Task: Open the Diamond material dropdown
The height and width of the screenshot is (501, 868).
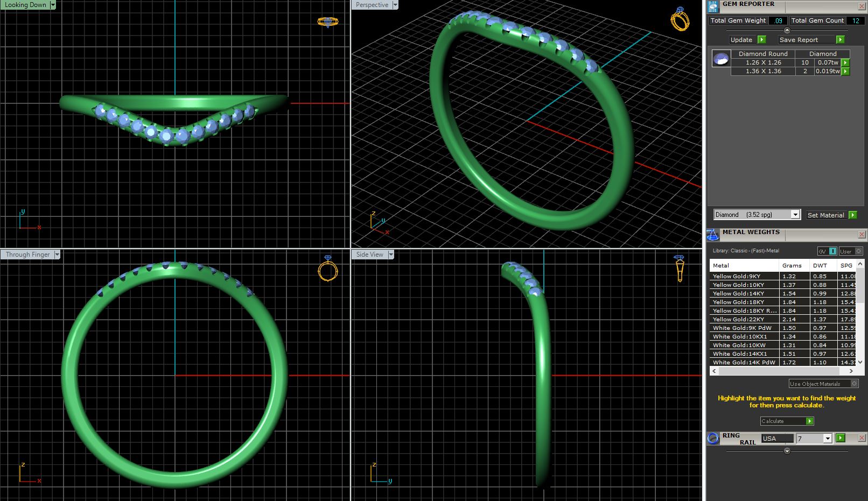Action: pos(795,215)
